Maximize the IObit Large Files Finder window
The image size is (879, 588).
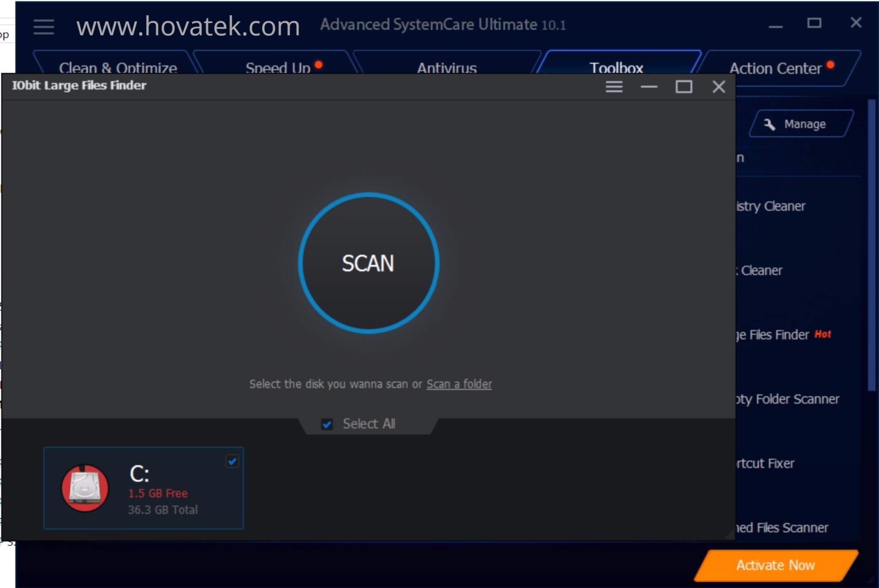684,87
